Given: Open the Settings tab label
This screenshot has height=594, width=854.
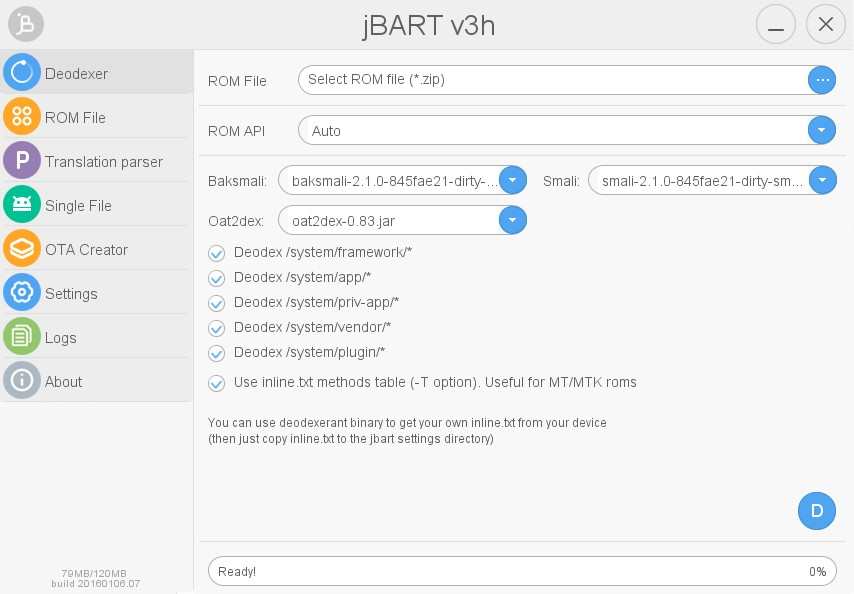Looking at the screenshot, I should (71, 294).
